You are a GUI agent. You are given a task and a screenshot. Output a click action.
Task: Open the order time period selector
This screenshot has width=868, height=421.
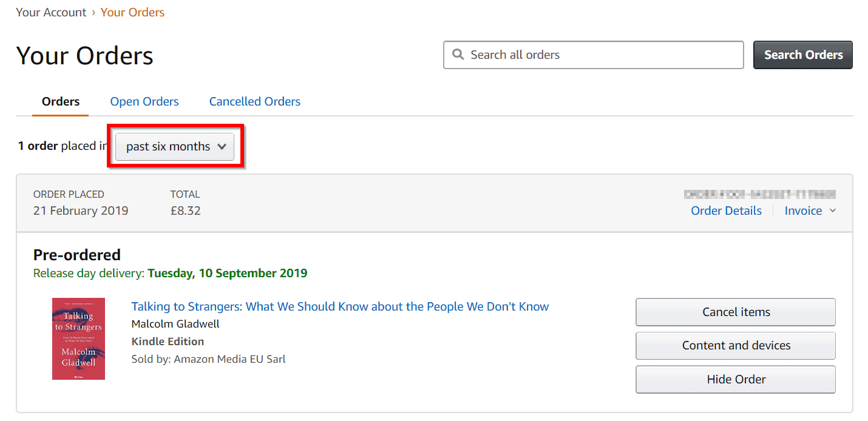point(173,146)
